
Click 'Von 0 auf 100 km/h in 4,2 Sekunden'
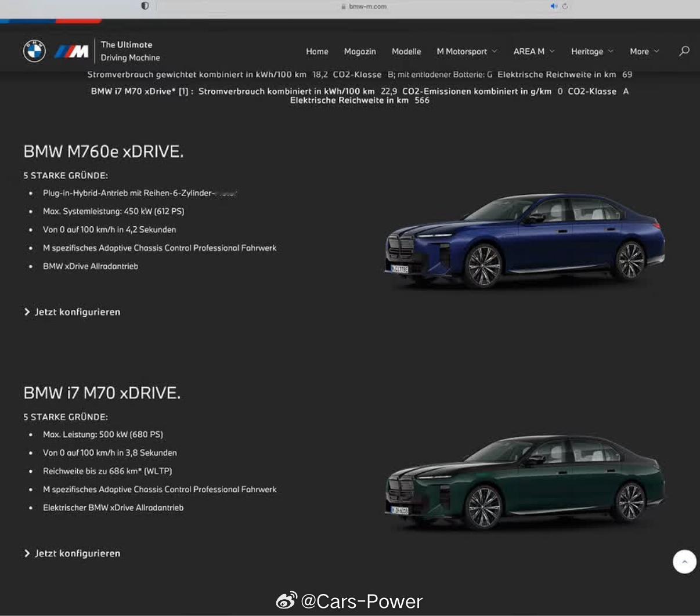pyautogui.click(x=109, y=230)
